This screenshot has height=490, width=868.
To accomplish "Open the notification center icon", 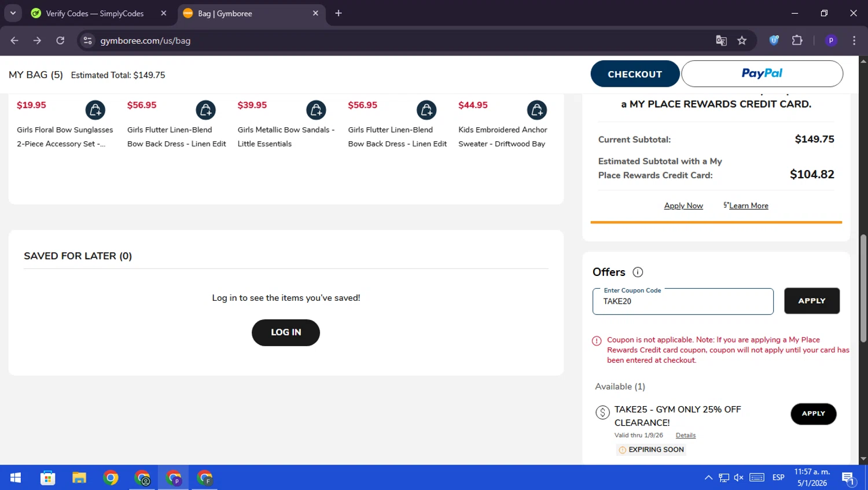I will [x=848, y=478].
